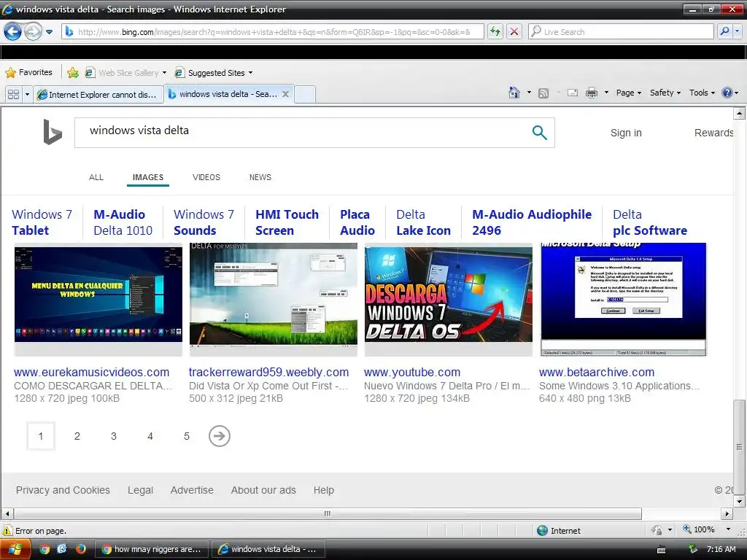Open the www.betaarchive.com link
The height and width of the screenshot is (560, 747).
click(597, 372)
